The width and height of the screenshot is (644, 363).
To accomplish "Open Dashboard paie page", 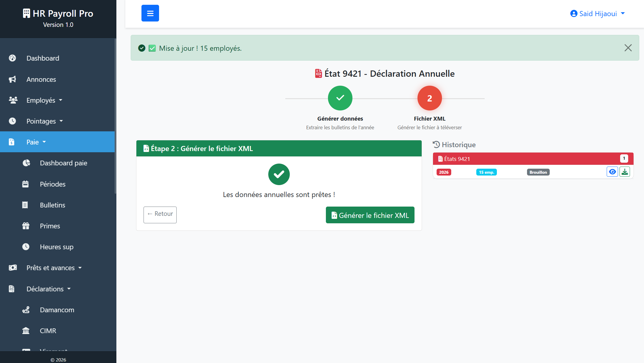I will (63, 163).
